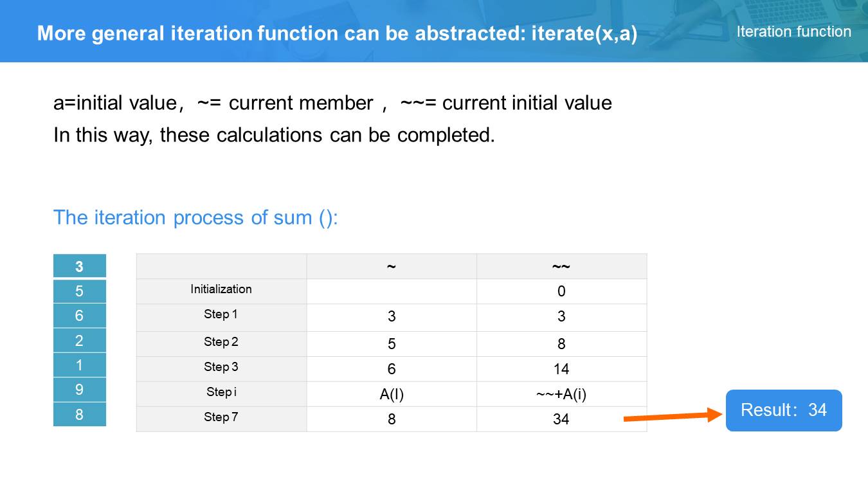The height and width of the screenshot is (488, 868).
Task: Select the "The iteration process of sum ():" heading
Action: click(195, 217)
